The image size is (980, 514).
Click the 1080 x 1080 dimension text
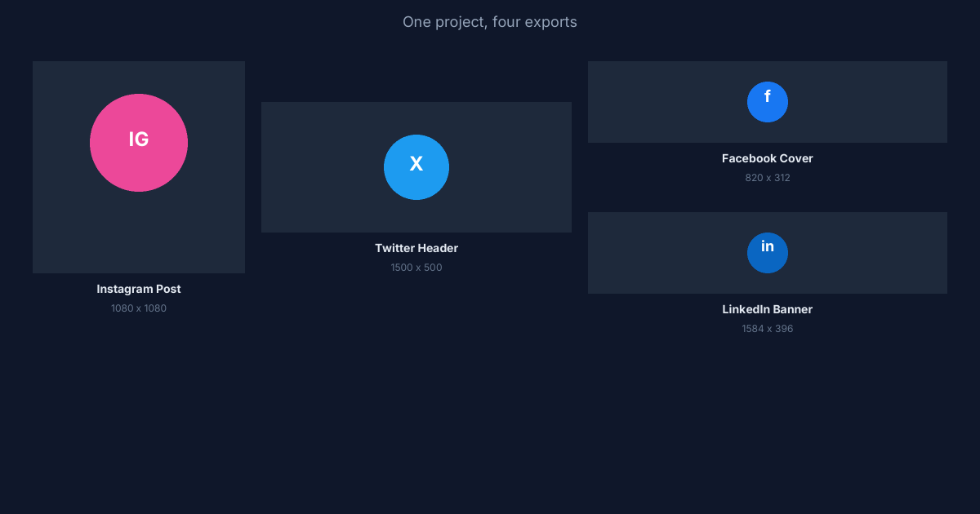click(x=139, y=308)
